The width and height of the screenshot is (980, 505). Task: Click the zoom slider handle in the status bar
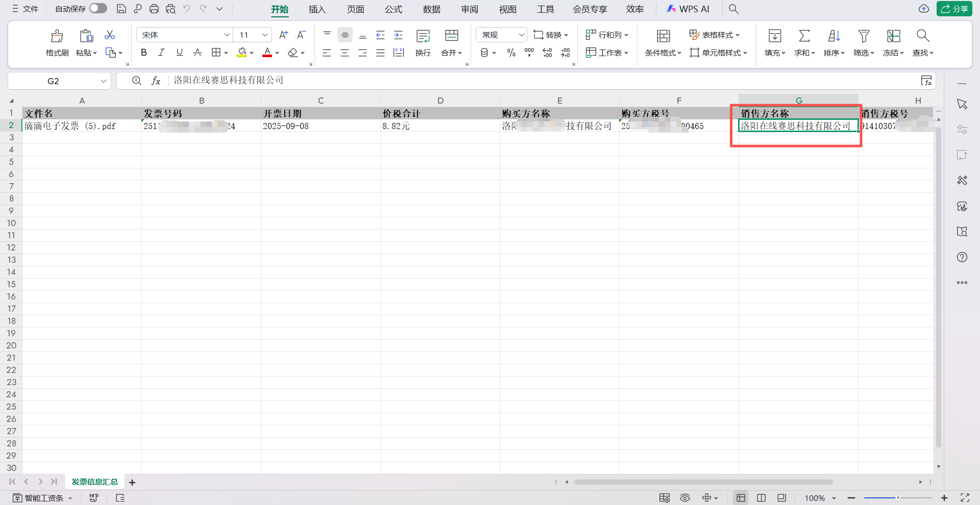[x=897, y=498]
